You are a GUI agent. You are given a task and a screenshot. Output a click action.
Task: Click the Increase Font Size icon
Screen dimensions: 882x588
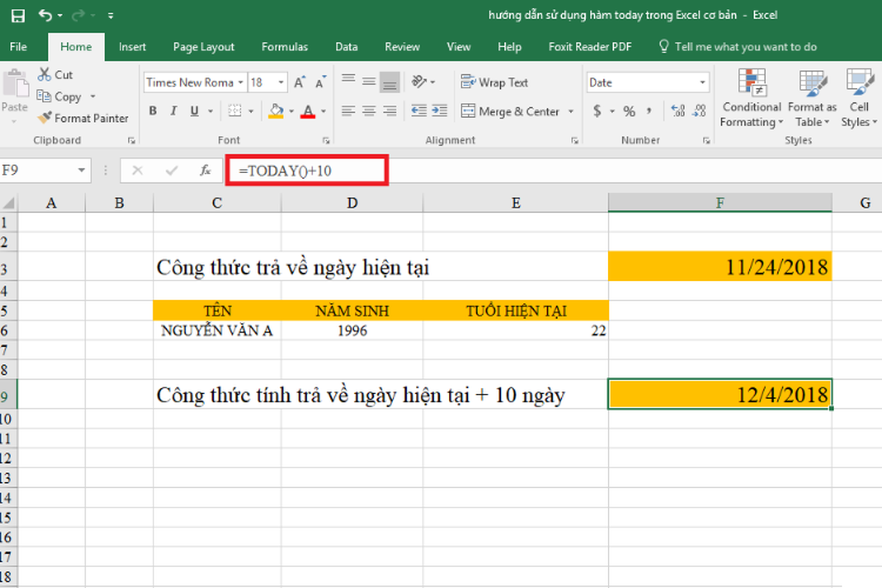[x=300, y=82]
